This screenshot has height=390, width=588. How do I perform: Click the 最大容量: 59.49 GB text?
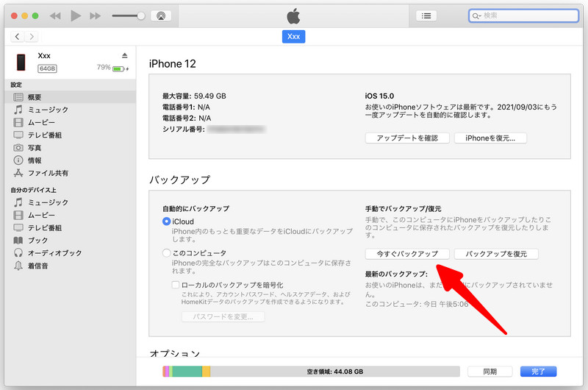pos(194,96)
